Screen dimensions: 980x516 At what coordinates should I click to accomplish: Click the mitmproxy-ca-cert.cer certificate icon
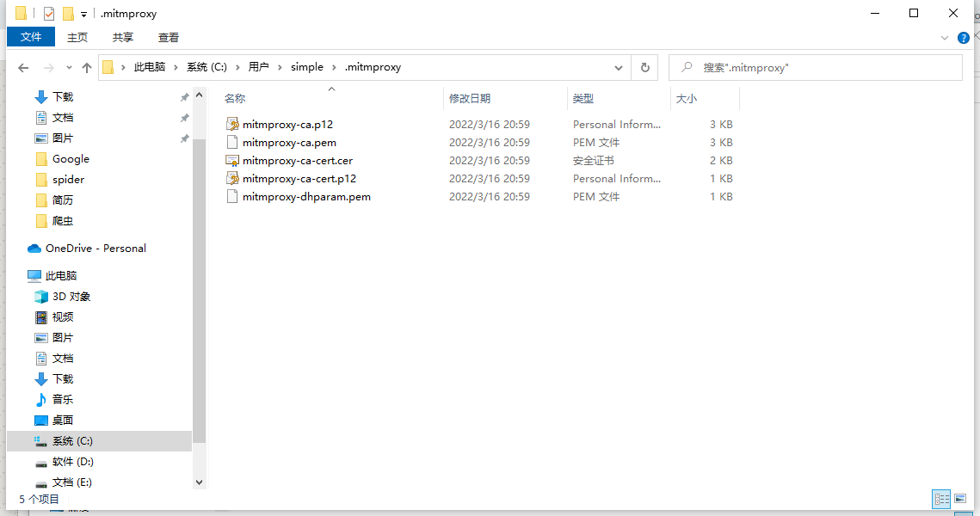[x=231, y=161]
